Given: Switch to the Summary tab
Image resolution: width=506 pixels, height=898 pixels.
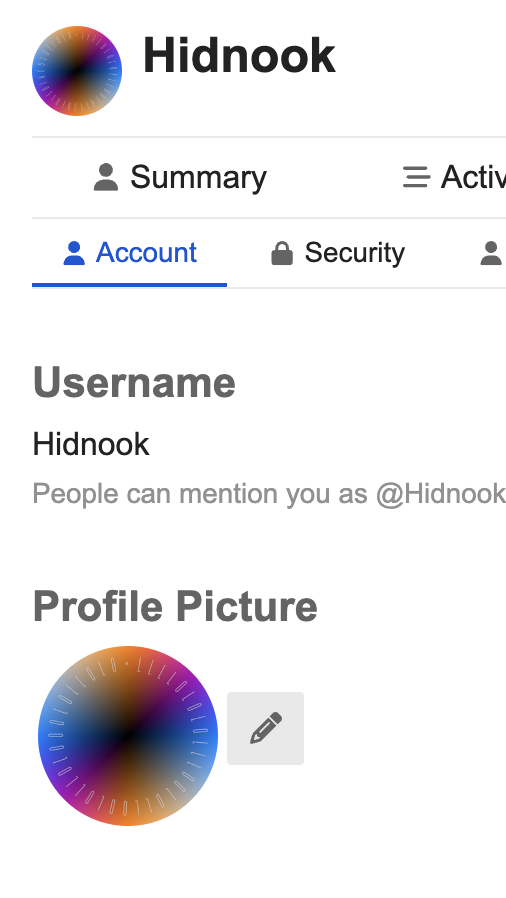Looking at the screenshot, I should pyautogui.click(x=180, y=177).
